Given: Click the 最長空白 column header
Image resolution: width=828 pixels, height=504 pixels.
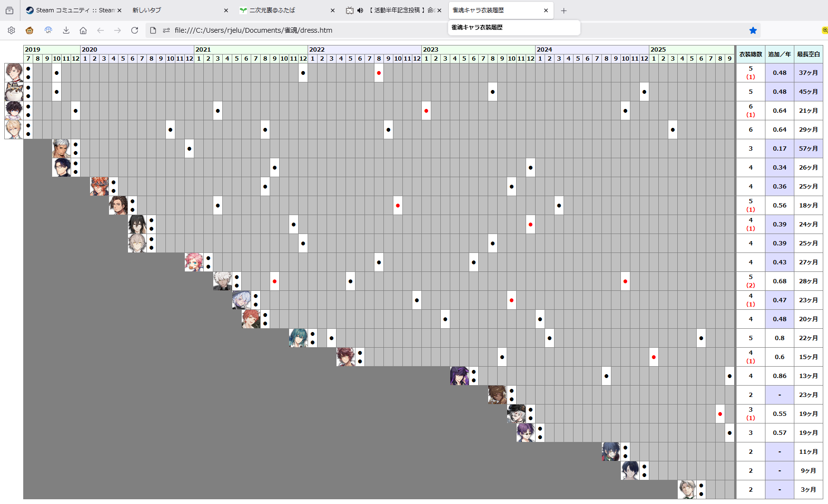Looking at the screenshot, I should point(808,54).
